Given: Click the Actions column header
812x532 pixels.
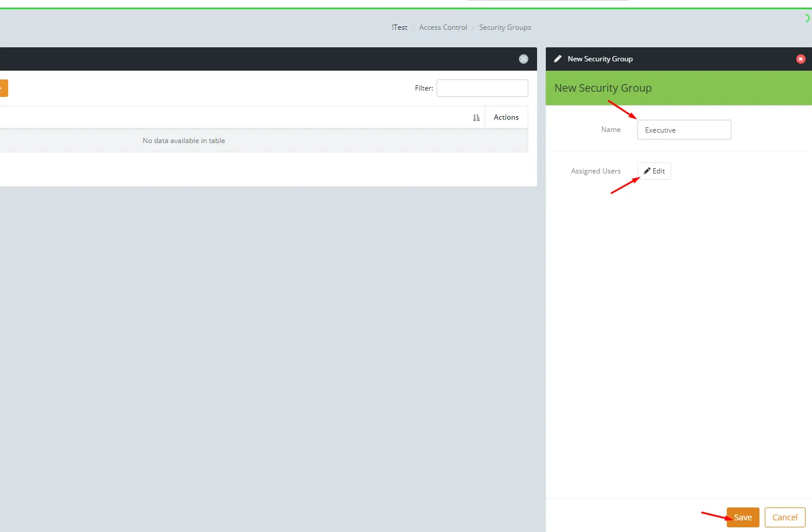Looking at the screenshot, I should coord(506,117).
